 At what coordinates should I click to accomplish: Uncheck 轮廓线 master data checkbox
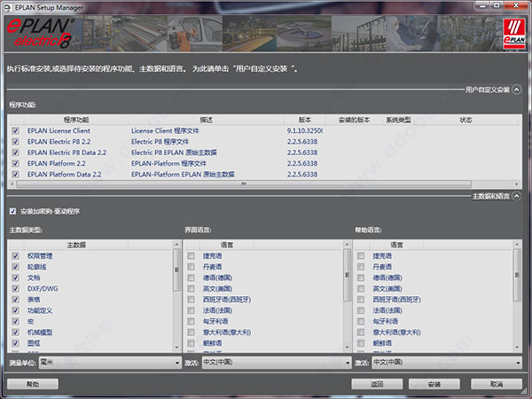click(15, 267)
